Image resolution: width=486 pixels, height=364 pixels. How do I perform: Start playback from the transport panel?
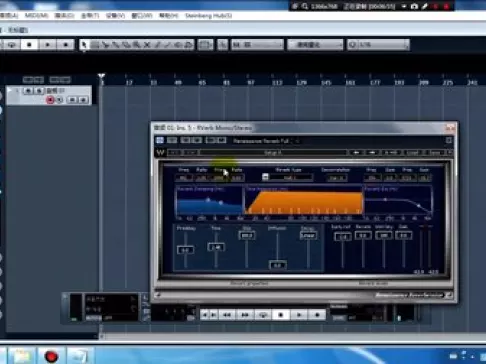[x=299, y=315]
